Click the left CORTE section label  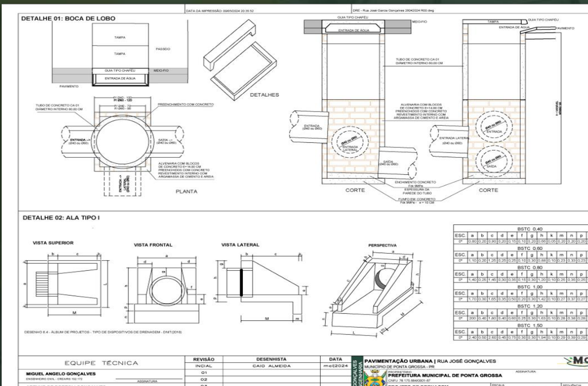(x=355, y=190)
